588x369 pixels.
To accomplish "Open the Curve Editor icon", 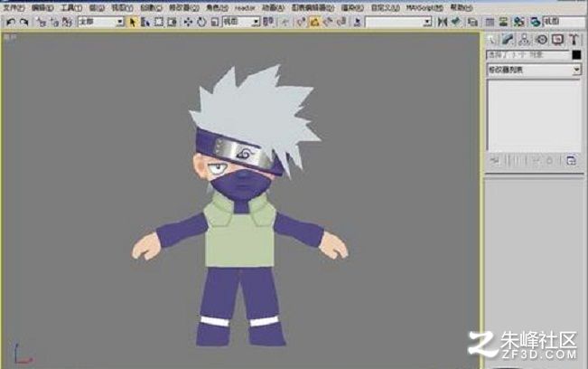I will point(490,22).
